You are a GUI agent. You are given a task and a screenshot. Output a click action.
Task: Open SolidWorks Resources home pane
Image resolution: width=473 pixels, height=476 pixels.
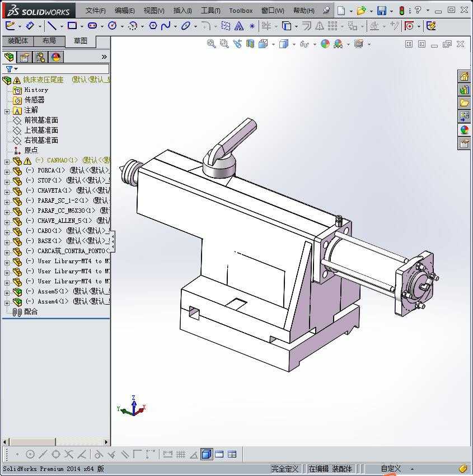pos(464,76)
